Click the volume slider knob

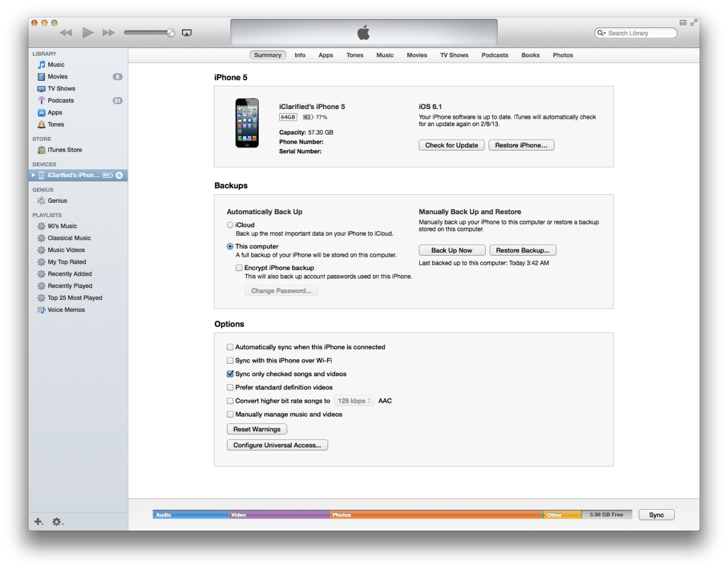[171, 33]
